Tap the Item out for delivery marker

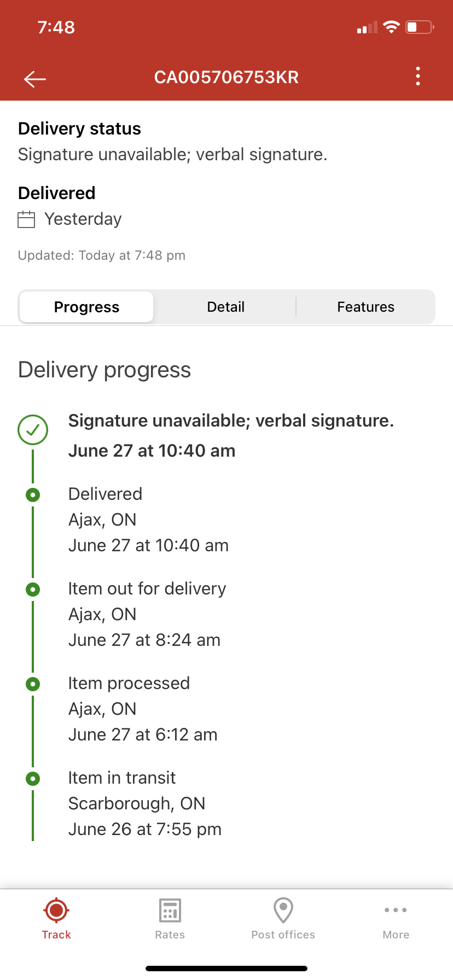(x=33, y=590)
